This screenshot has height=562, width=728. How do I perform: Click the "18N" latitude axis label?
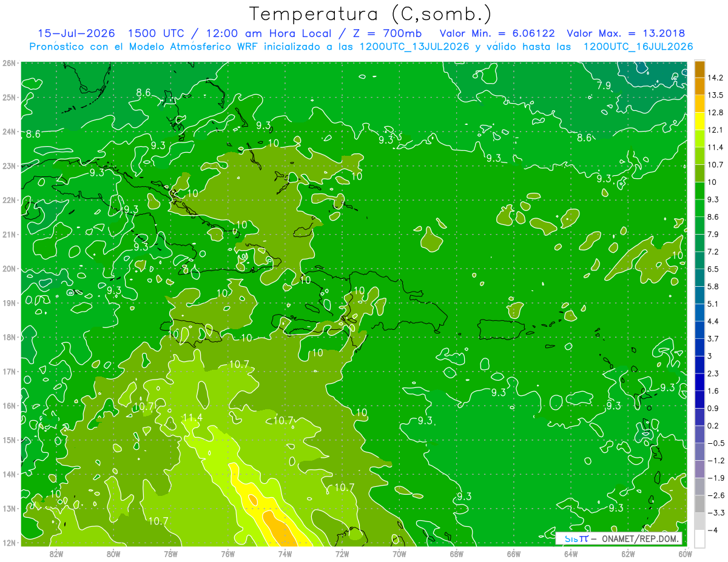tap(9, 337)
